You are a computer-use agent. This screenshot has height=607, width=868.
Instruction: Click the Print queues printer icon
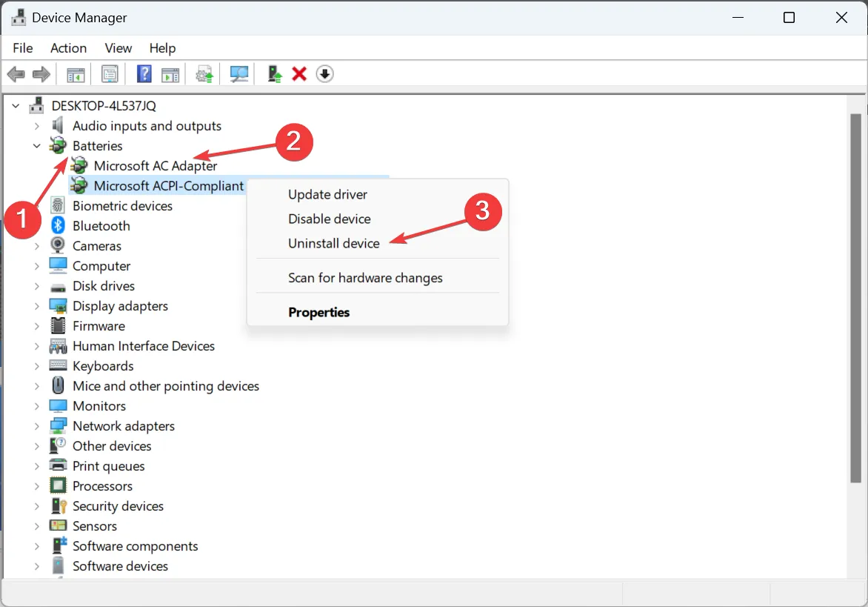pyautogui.click(x=58, y=465)
